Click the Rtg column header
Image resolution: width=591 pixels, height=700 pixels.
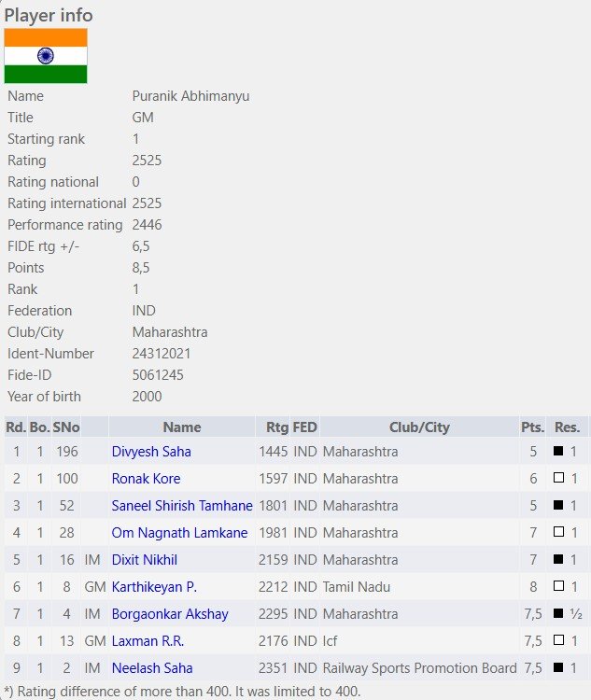pyautogui.click(x=277, y=427)
